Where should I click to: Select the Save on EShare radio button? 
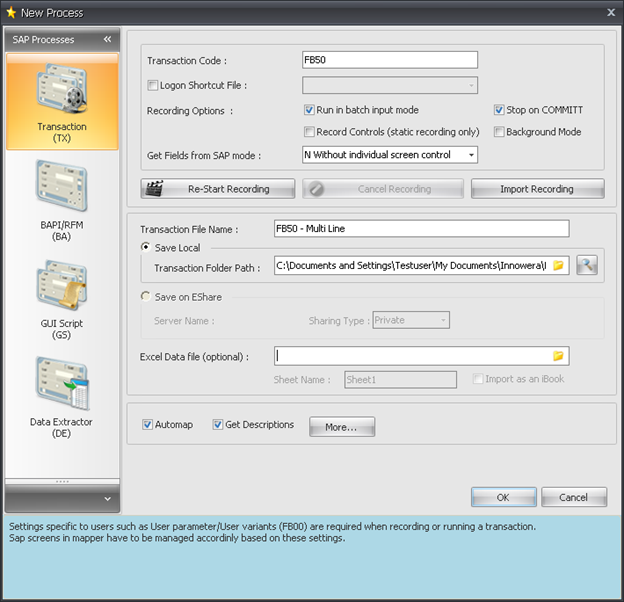(x=147, y=297)
